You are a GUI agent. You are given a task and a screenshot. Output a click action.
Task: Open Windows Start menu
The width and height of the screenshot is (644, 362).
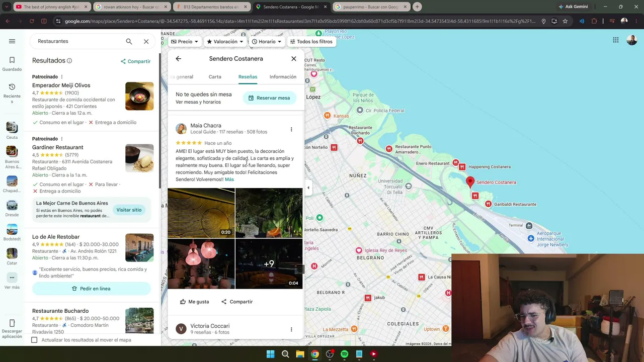click(270, 354)
